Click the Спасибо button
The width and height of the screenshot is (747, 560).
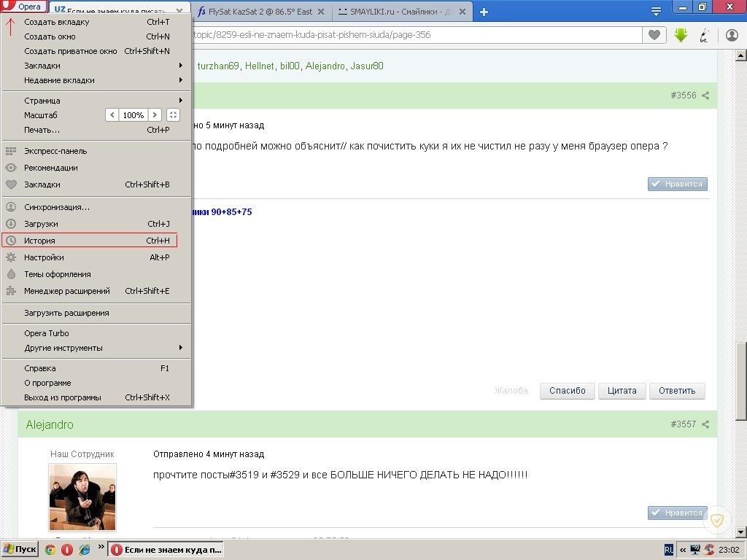(x=567, y=391)
